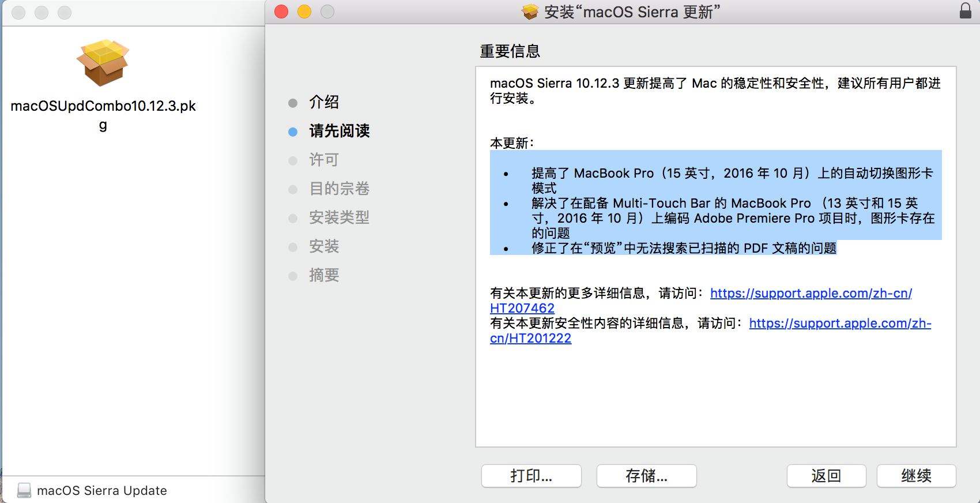Image resolution: width=980 pixels, height=503 pixels.
Task: Click the 本更新: text line
Action: point(512,143)
